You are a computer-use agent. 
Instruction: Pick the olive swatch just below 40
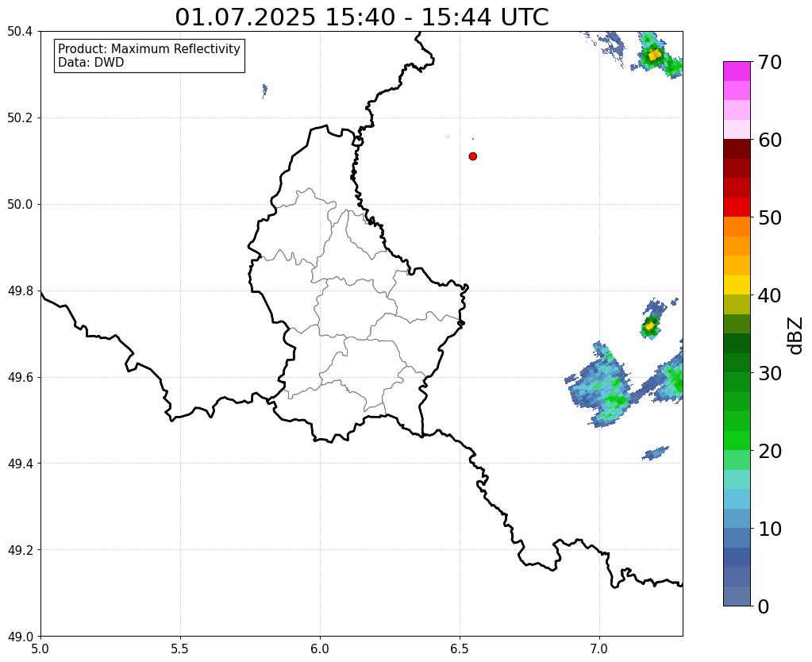click(737, 304)
